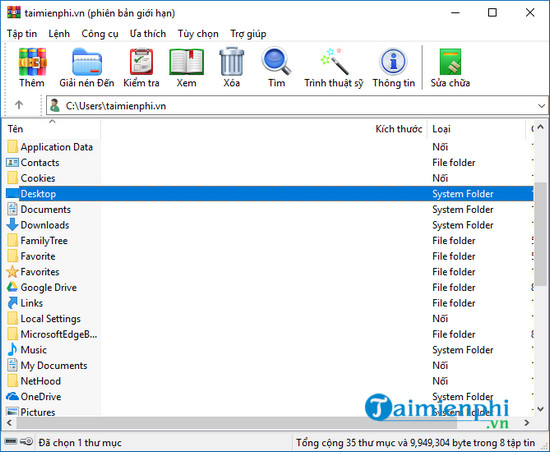Click the Pictures folder icon
The height and width of the screenshot is (452, 550).
12,412
